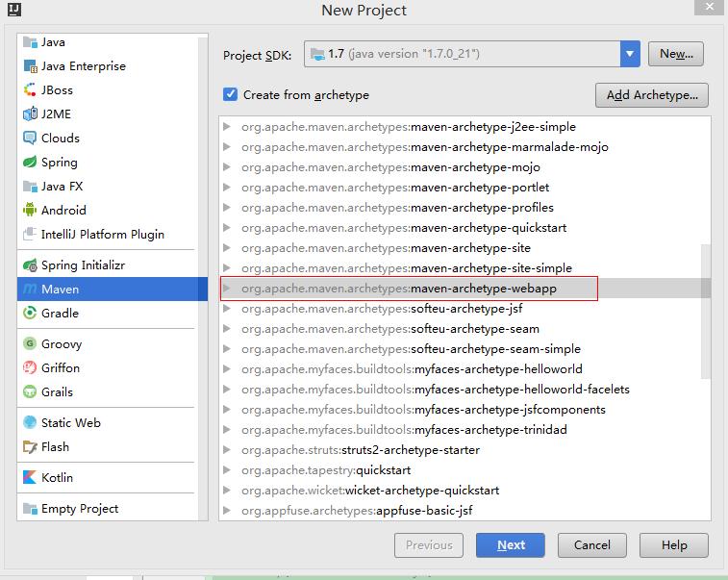Select maven-archetype-profiles text row
The height and width of the screenshot is (580, 728).
397,208
